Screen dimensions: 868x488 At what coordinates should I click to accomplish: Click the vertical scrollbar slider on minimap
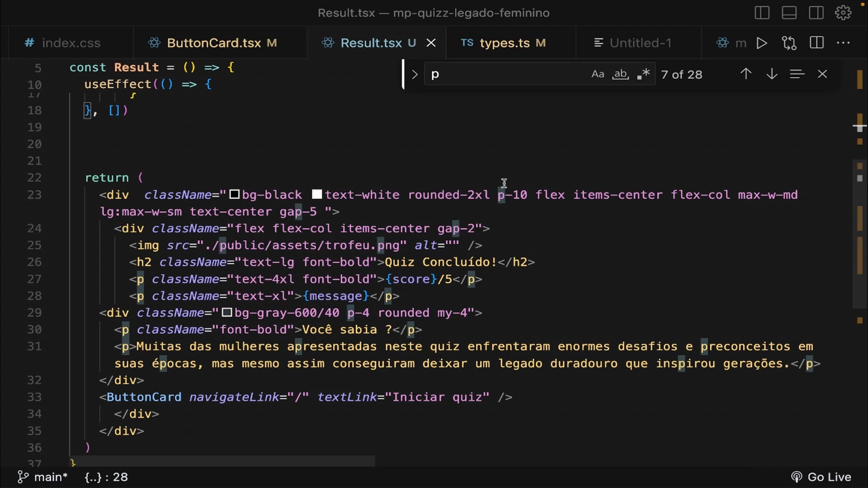pos(860,234)
